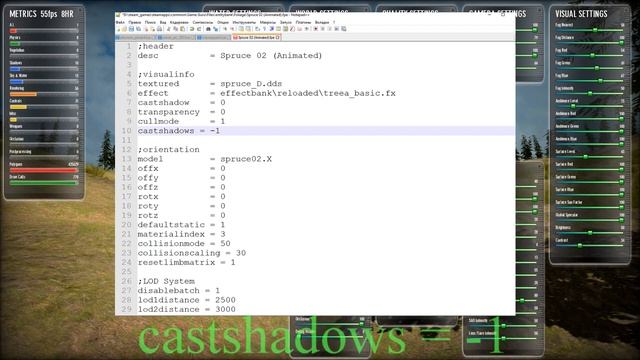Image resolution: width=640 pixels, height=360 pixels.
Task: Open the Опции menu
Action: coord(223,22)
